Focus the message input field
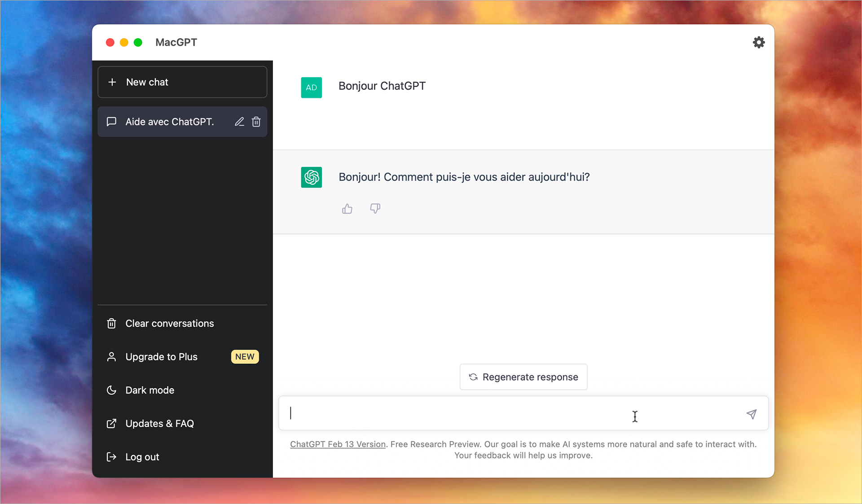Image resolution: width=862 pixels, height=504 pixels. click(x=523, y=413)
